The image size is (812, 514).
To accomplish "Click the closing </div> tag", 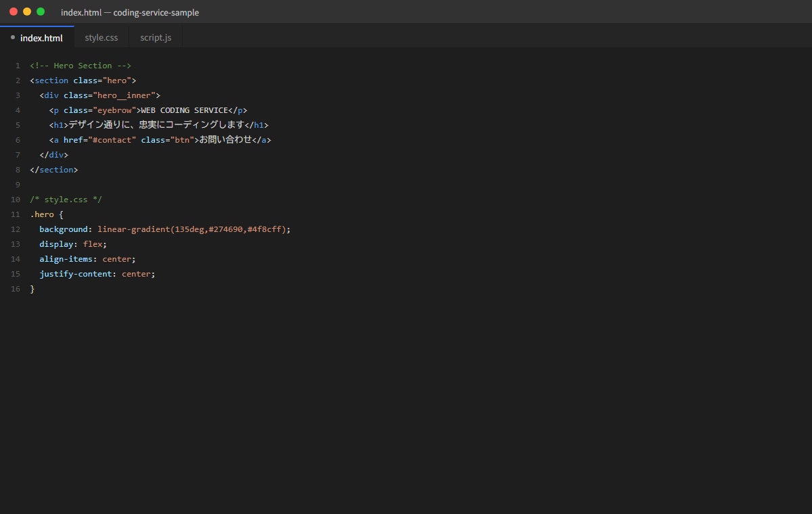I will (54, 155).
